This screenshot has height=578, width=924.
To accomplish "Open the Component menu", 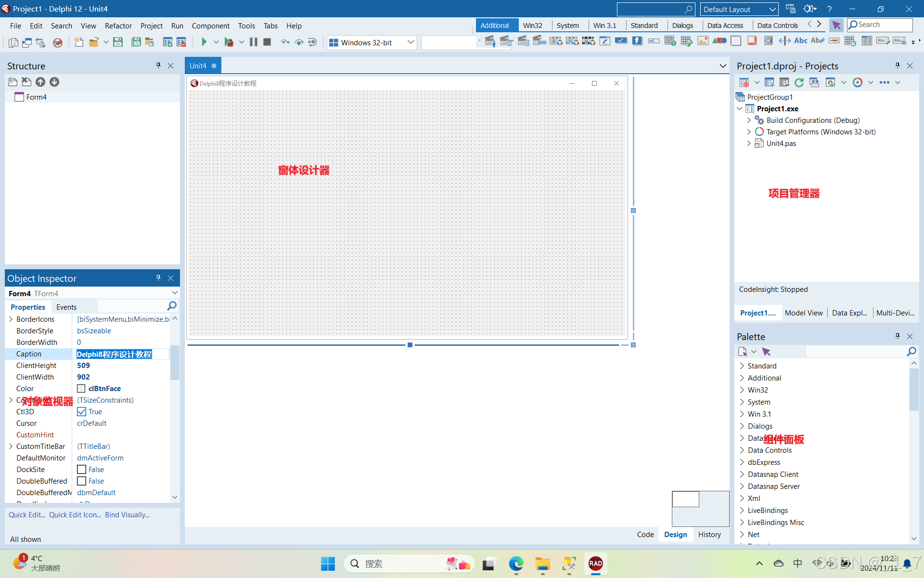I will click(x=210, y=26).
